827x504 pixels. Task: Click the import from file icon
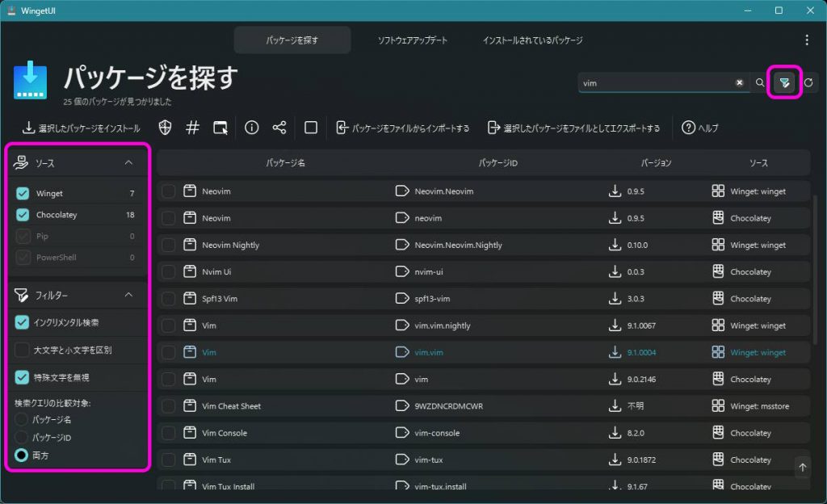click(342, 128)
